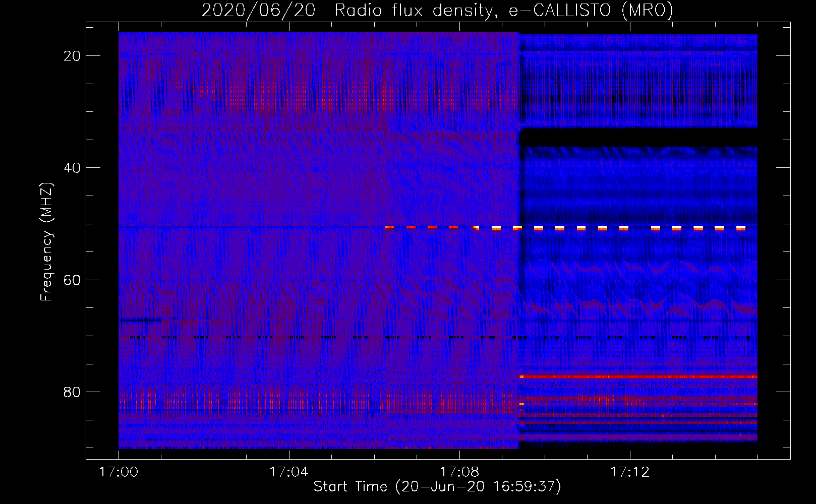This screenshot has width=816, height=504.
Task: Click the 17:08 time tick label
Action: [x=459, y=472]
